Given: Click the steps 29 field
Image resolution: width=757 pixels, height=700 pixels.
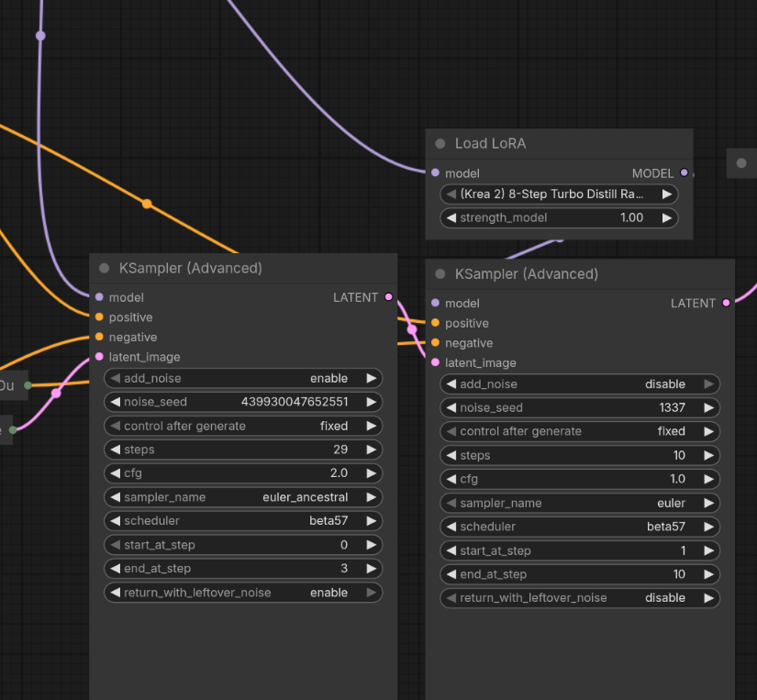Looking at the screenshot, I should [243, 450].
